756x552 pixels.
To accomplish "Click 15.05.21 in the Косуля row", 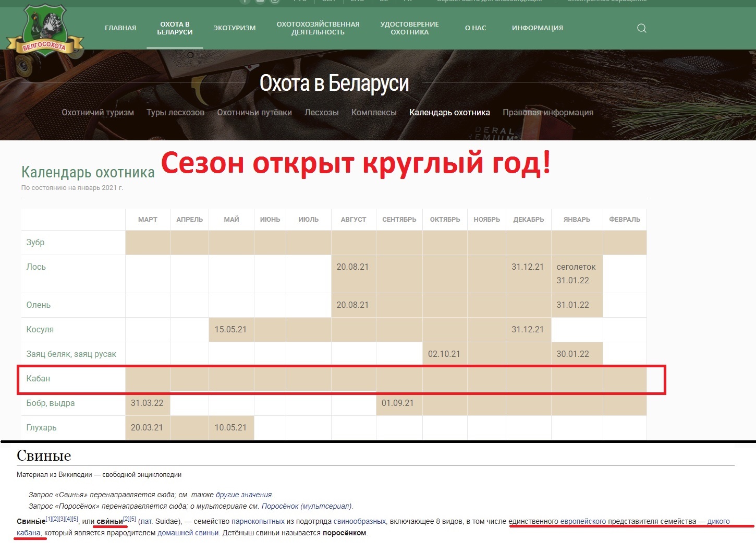I will coord(230,330).
